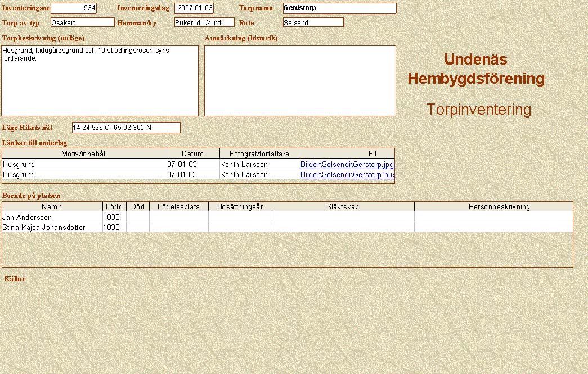Viewport: 588px width, 374px height.
Task: Click the Inventeringsnr field showing 534
Action: 74,8
